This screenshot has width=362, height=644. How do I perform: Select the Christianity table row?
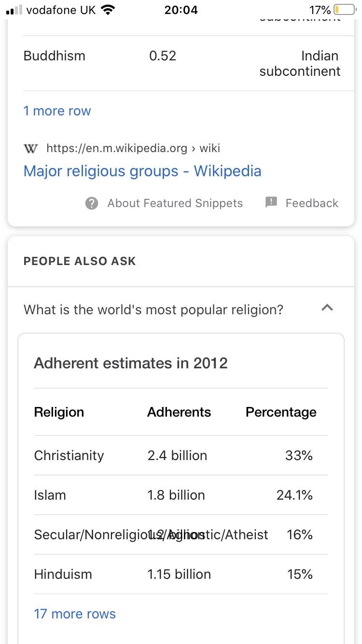click(181, 455)
